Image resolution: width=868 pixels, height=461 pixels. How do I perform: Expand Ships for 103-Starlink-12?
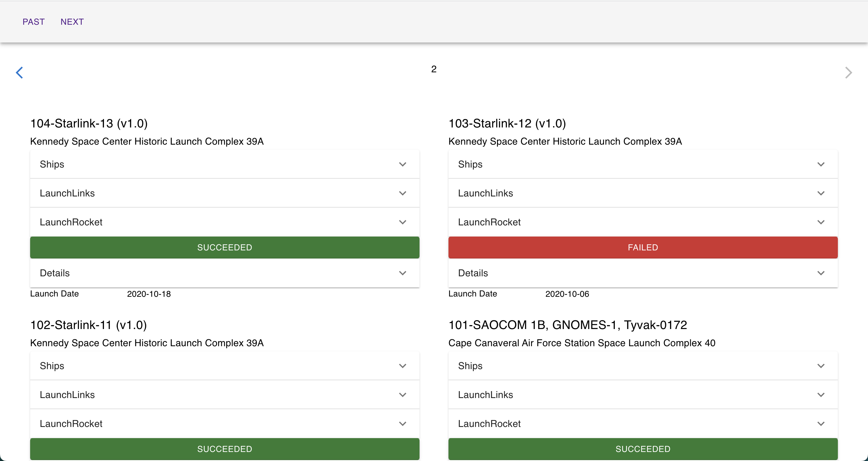click(x=642, y=164)
